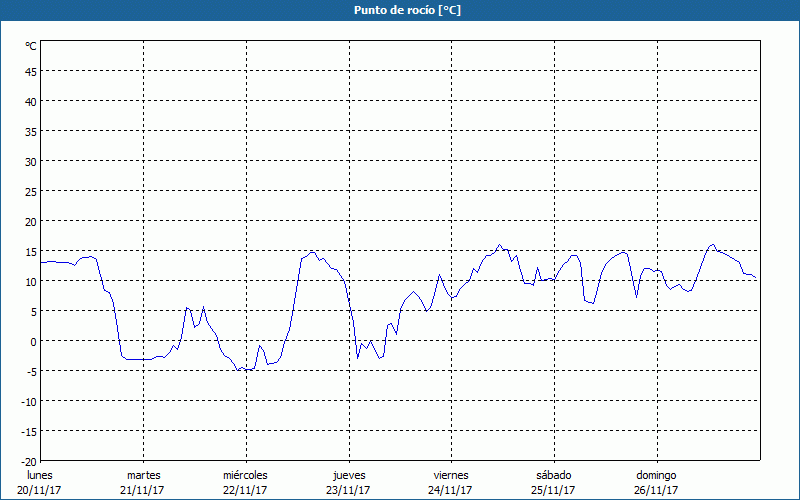800x500 pixels.
Task: Select the 'martes' day label
Action: click(143, 475)
